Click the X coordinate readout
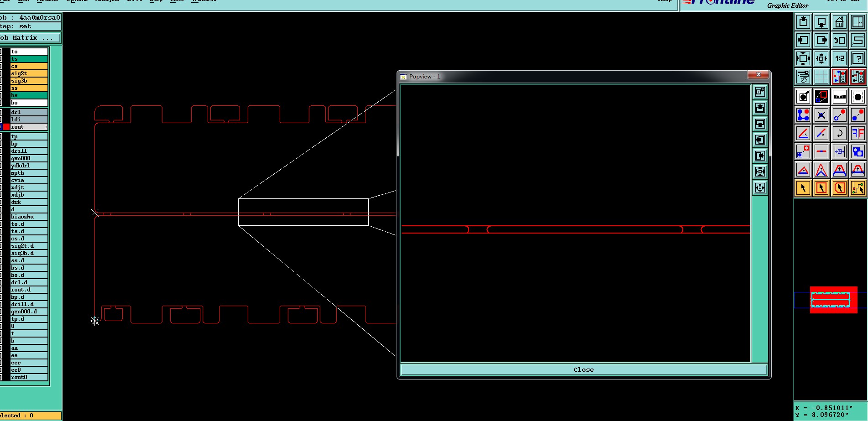The width and height of the screenshot is (868, 421). (x=824, y=408)
